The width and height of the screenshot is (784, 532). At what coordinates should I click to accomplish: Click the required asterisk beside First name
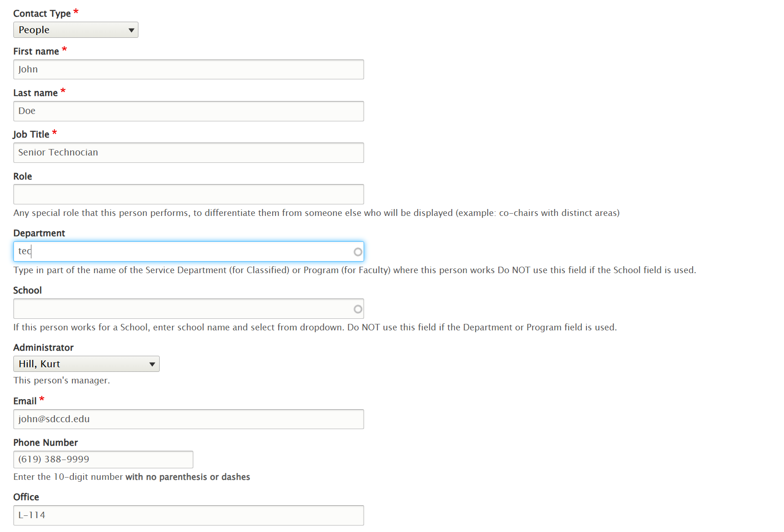tap(64, 48)
